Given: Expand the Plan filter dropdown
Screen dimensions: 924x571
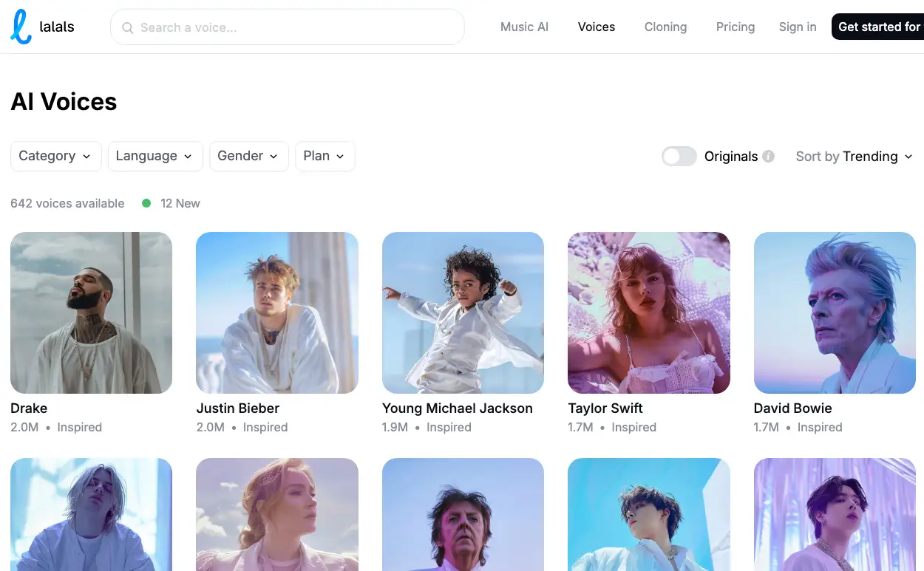Looking at the screenshot, I should pyautogui.click(x=325, y=156).
